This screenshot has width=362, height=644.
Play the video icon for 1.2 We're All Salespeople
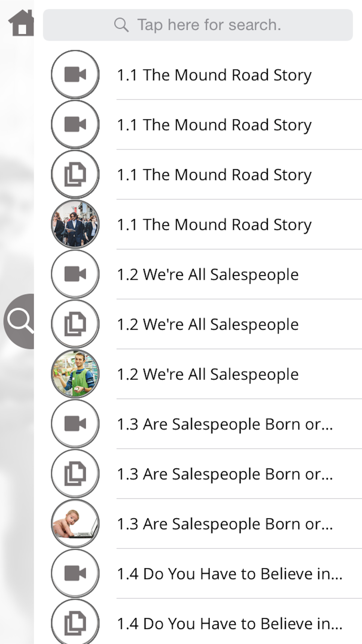pyautogui.click(x=75, y=274)
